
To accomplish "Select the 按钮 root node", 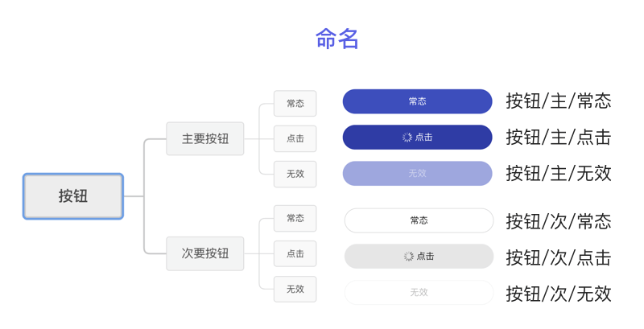I will pos(73,196).
